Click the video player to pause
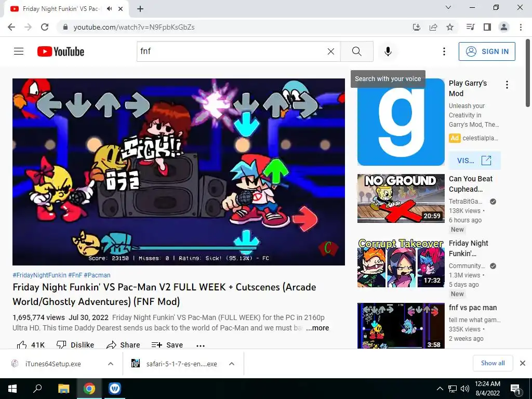The image size is (532, 399). click(179, 171)
